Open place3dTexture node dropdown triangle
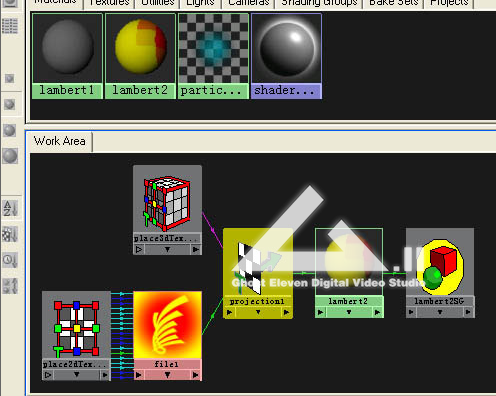This screenshot has height=396, width=496. [167, 249]
